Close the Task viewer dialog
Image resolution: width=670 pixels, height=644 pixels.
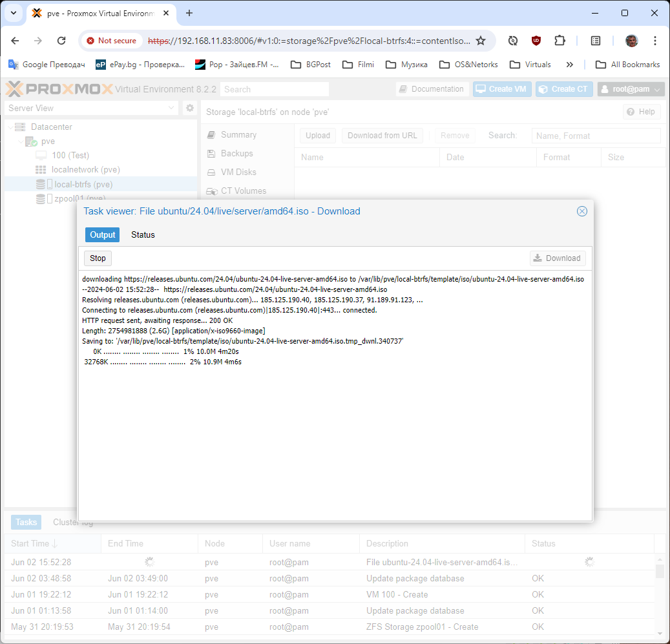coord(581,211)
